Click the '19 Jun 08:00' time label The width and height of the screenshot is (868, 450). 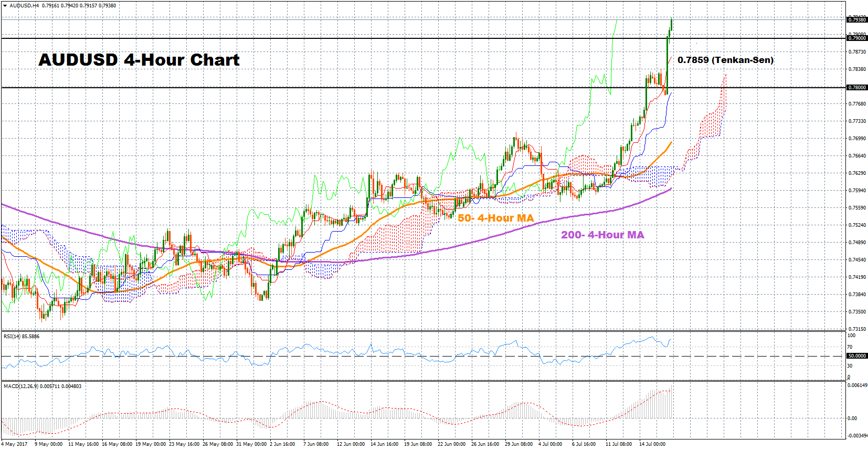tap(418, 444)
